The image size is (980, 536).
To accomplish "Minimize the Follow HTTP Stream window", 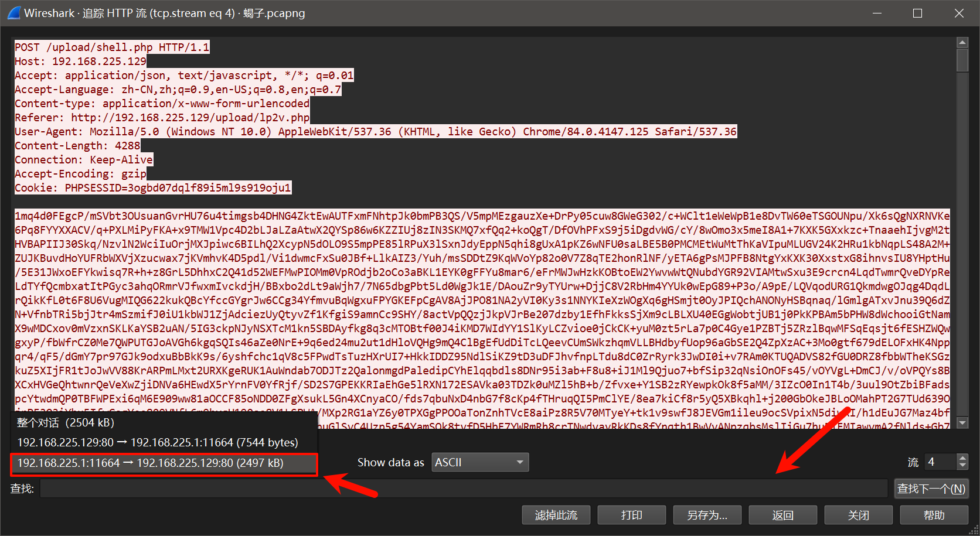I will point(877,13).
